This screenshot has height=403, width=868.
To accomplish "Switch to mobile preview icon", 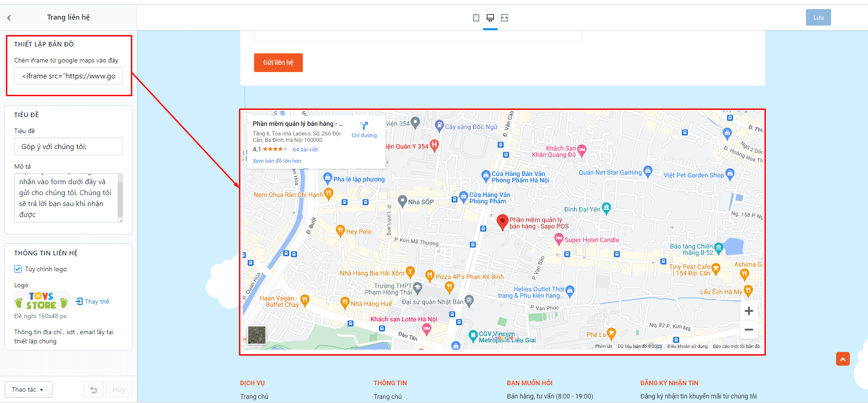I will pos(476,18).
